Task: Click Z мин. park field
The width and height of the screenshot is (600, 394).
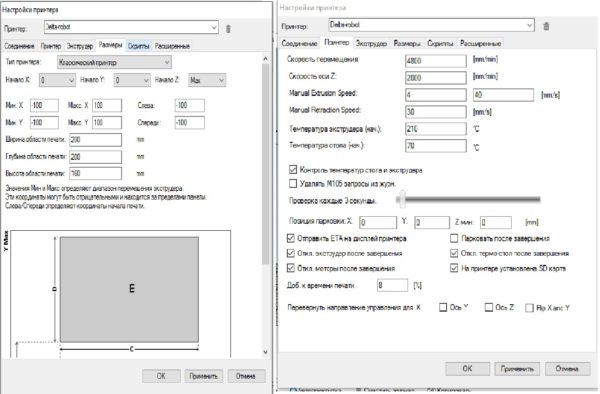Action: (496, 222)
